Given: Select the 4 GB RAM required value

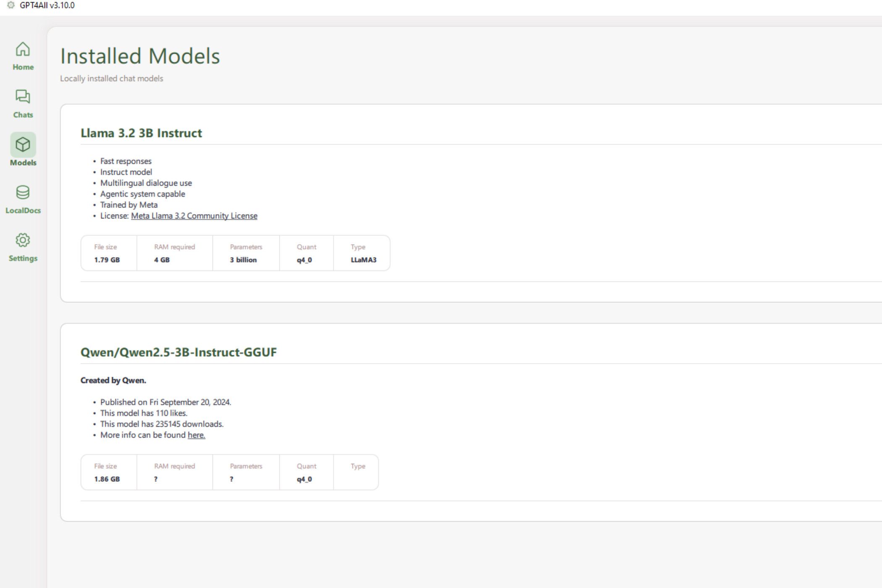Looking at the screenshot, I should 162,260.
